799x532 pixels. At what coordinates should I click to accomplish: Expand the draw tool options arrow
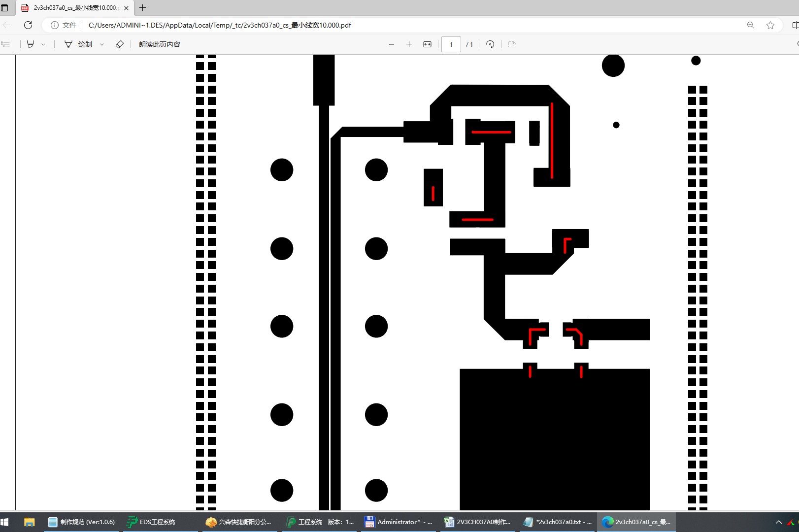pos(102,44)
